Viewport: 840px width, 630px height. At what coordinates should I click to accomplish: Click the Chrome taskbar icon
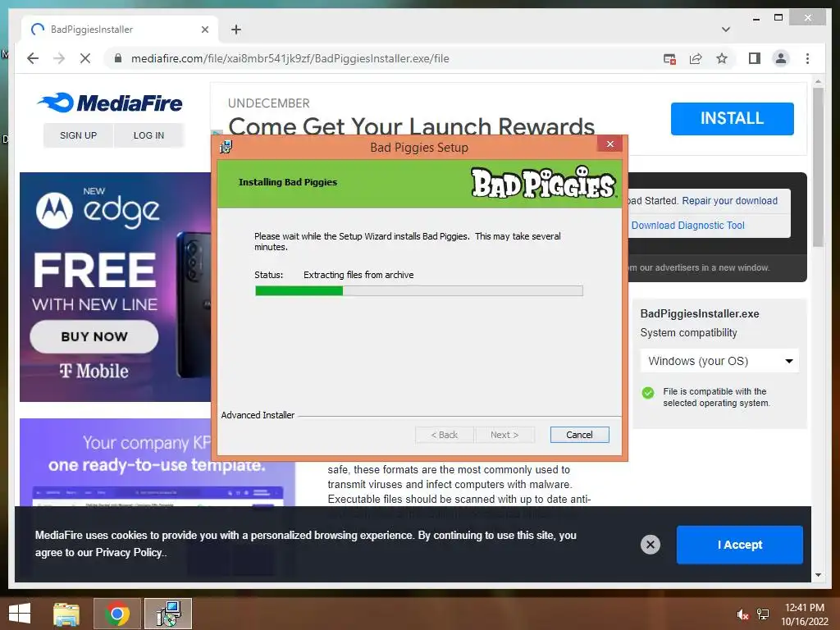pos(117,614)
